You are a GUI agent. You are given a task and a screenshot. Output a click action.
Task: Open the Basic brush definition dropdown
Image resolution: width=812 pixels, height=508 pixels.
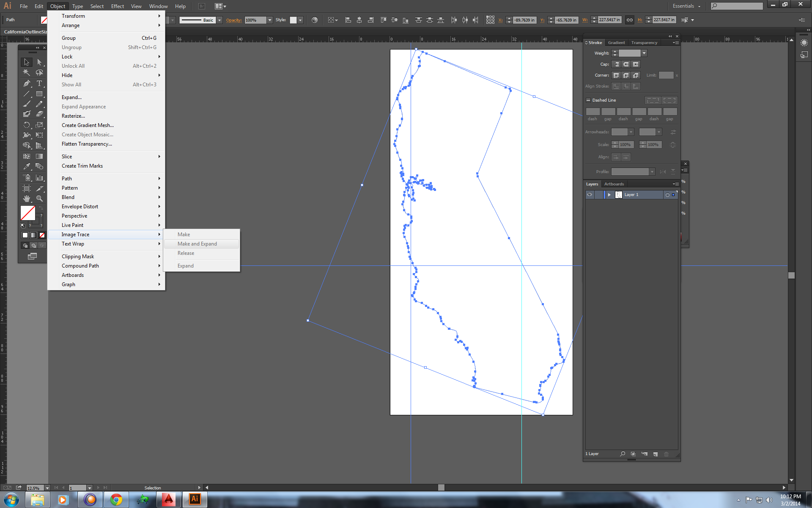[x=219, y=20]
